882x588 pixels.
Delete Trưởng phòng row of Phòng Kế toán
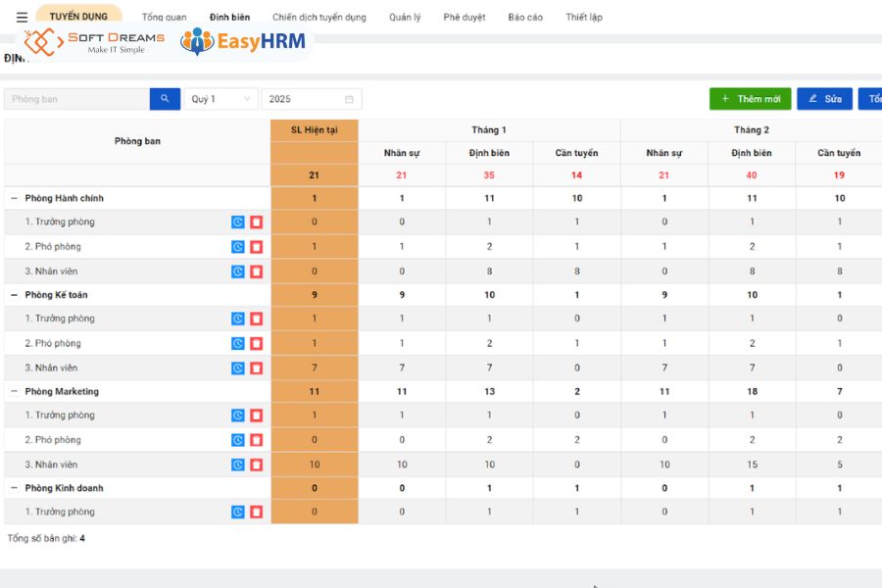pyautogui.click(x=257, y=319)
